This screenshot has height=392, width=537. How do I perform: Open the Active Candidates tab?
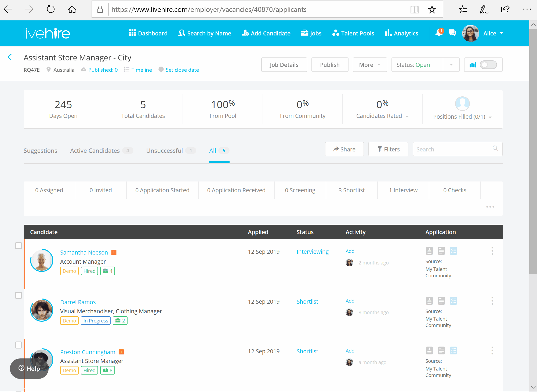pos(95,150)
